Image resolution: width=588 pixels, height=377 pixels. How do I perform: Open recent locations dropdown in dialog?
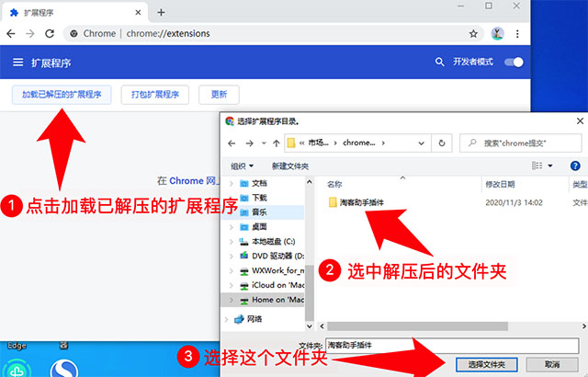[264, 143]
